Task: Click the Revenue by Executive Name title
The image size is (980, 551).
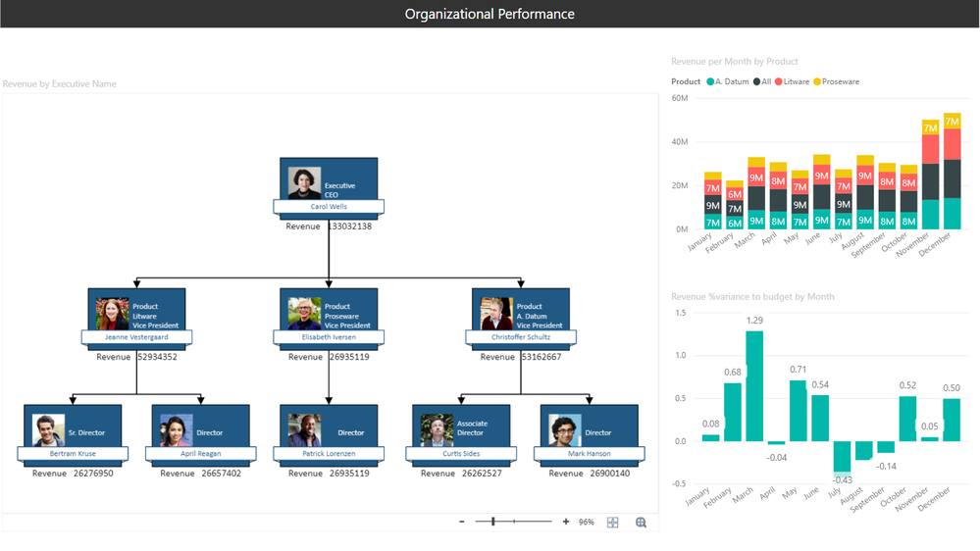Action: pyautogui.click(x=60, y=83)
